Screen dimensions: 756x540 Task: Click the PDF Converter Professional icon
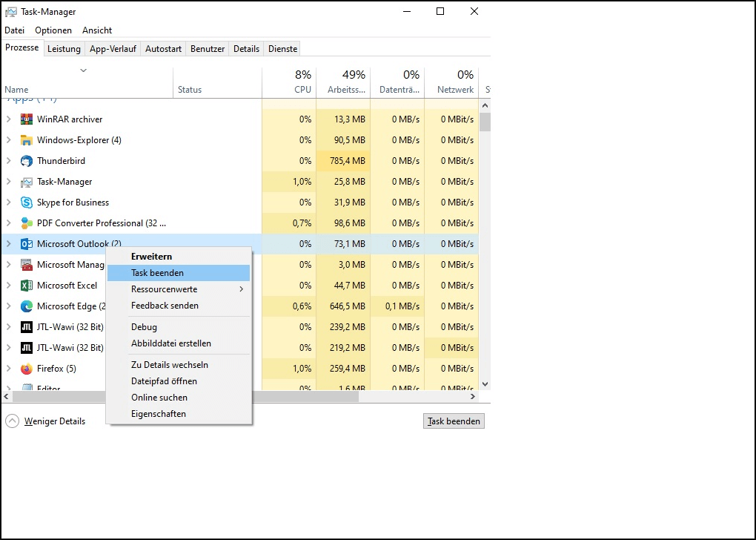(25, 223)
